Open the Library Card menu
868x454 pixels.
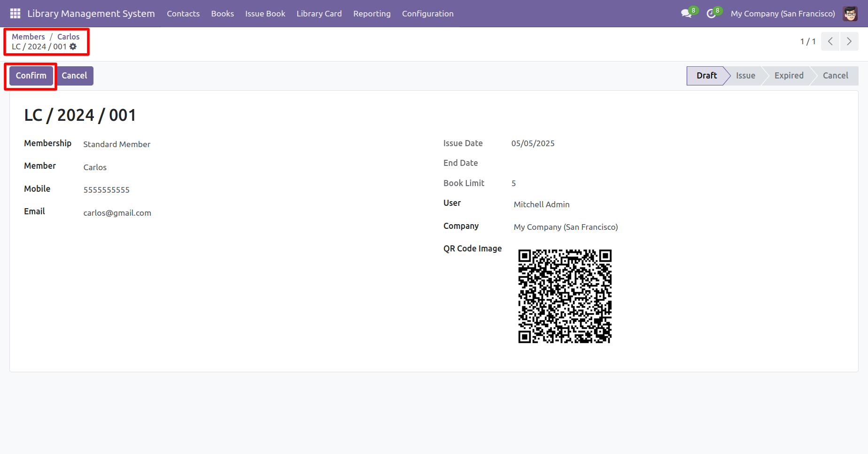click(x=319, y=14)
